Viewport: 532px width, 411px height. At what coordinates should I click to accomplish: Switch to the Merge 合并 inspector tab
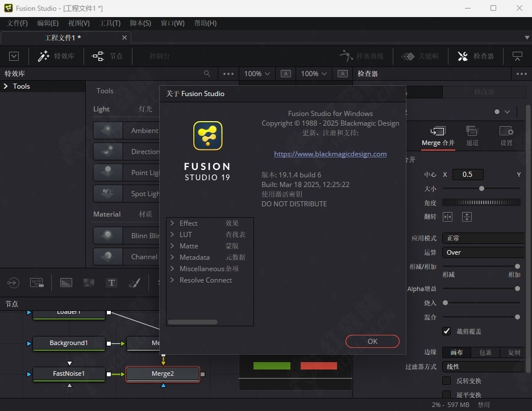(x=438, y=136)
